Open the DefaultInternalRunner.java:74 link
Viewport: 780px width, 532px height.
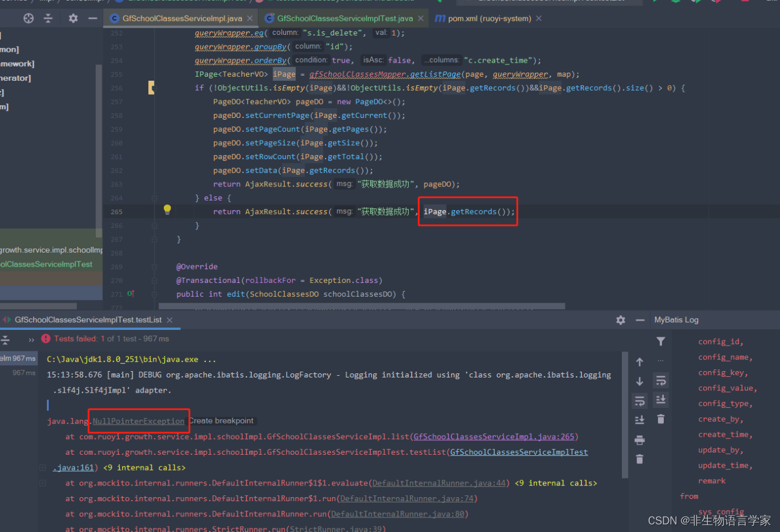coord(407,498)
